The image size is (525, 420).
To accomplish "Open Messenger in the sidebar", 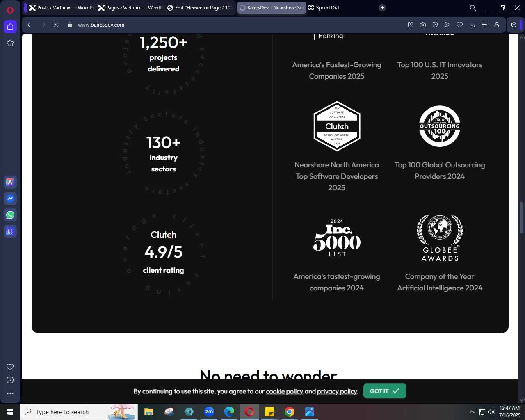I will coord(10,199).
